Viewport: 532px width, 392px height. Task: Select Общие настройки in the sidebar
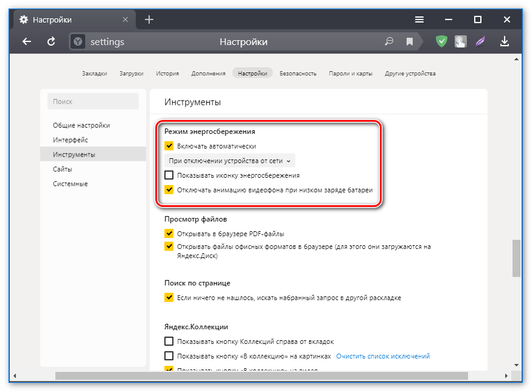click(82, 125)
